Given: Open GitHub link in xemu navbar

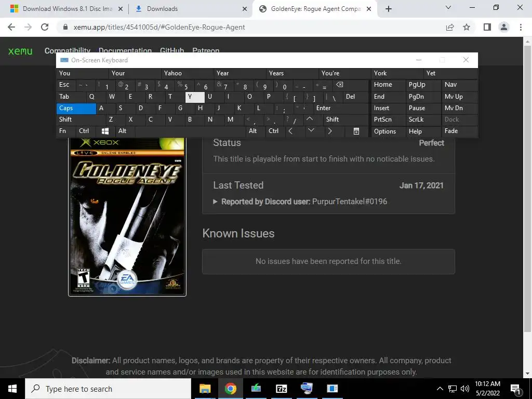Looking at the screenshot, I should click(172, 50).
